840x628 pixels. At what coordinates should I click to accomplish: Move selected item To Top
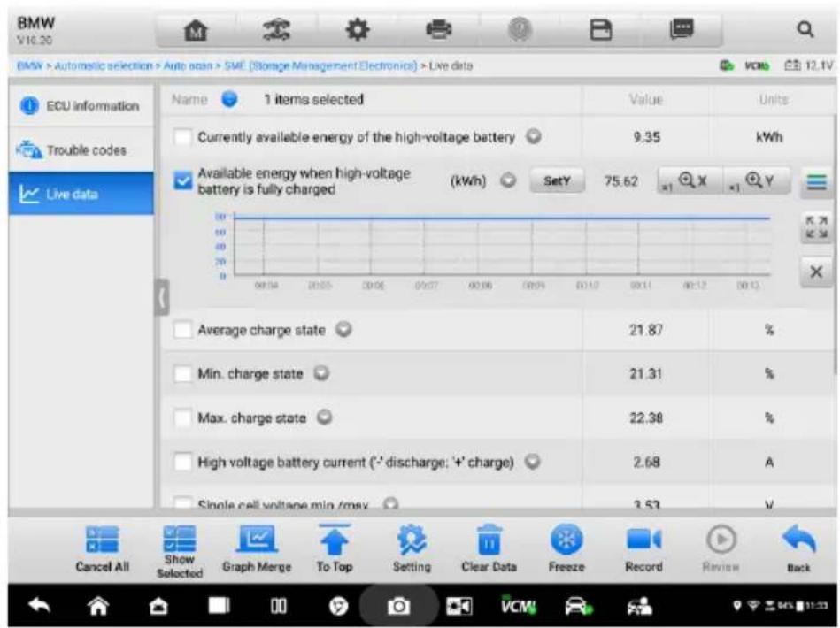[x=335, y=548]
